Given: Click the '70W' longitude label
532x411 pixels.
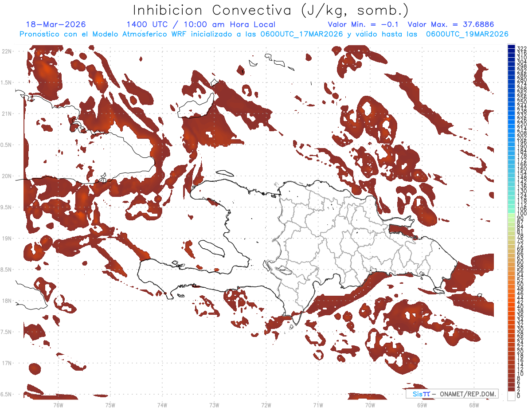Looking at the screenshot, I should tap(370, 405).
